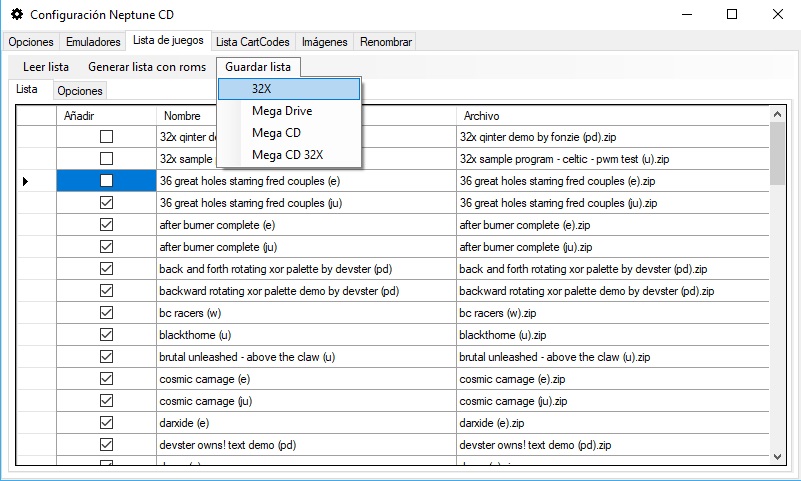
Task: Enable the 36 great holes (e) checkbox
Action: pyautogui.click(x=106, y=181)
